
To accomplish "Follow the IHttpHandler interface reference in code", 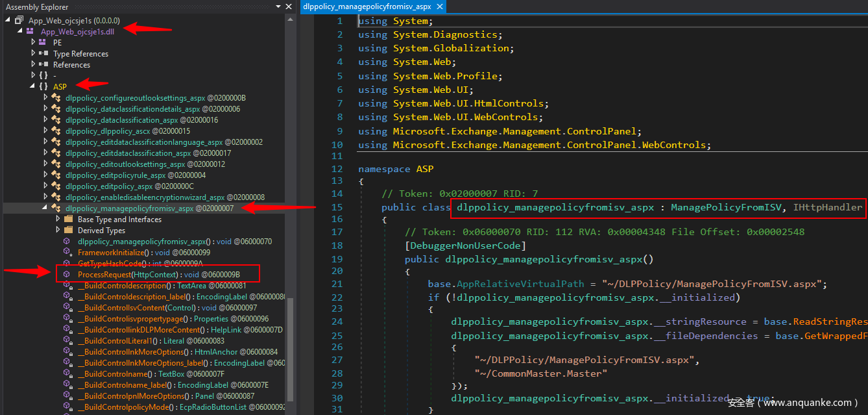I will 826,207.
